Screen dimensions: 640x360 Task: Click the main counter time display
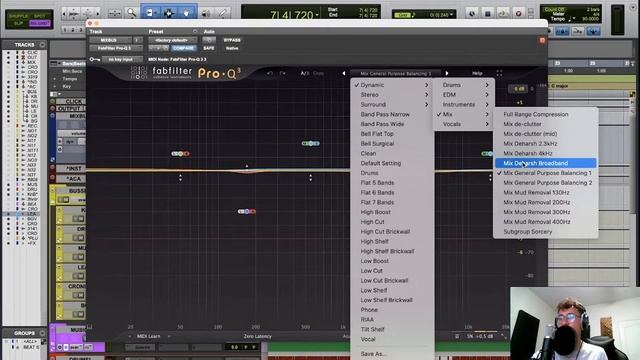pos(291,15)
